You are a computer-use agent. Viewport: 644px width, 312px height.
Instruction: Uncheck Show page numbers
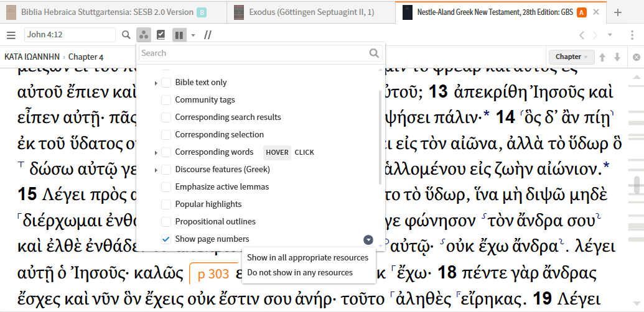click(166, 239)
